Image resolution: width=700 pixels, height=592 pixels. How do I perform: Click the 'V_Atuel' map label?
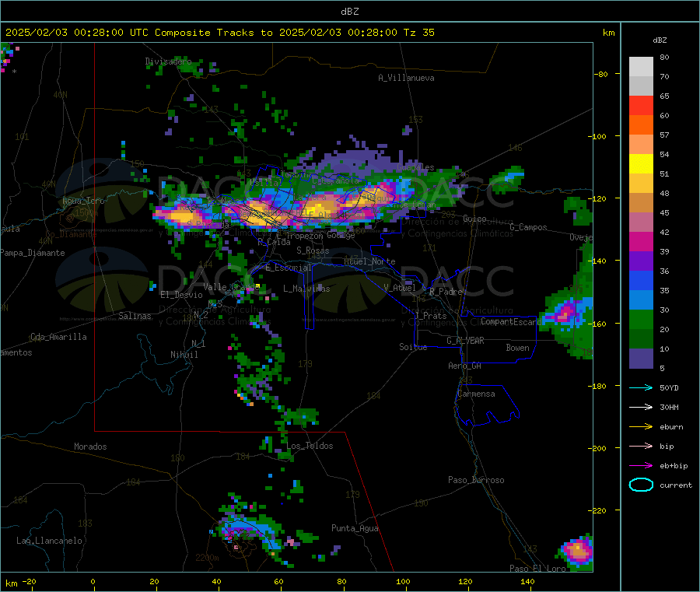coord(400,288)
